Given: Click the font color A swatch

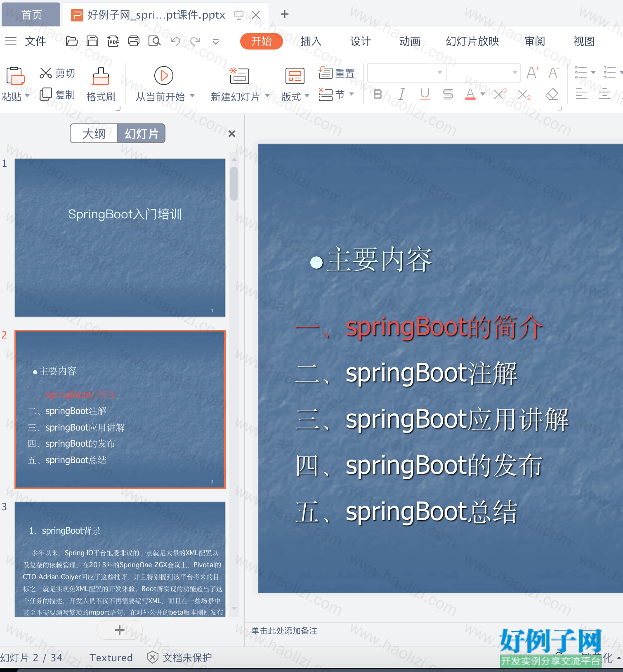Looking at the screenshot, I should pos(470,95).
